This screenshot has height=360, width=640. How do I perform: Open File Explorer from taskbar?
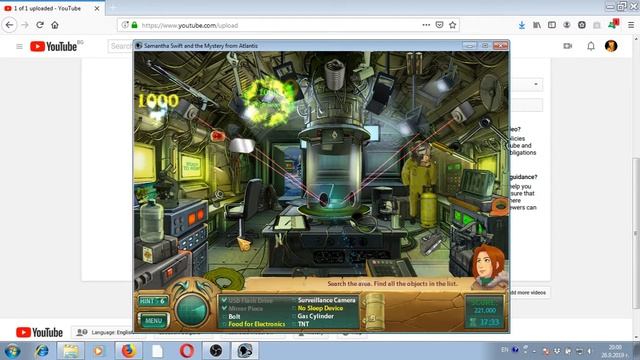(x=71, y=351)
